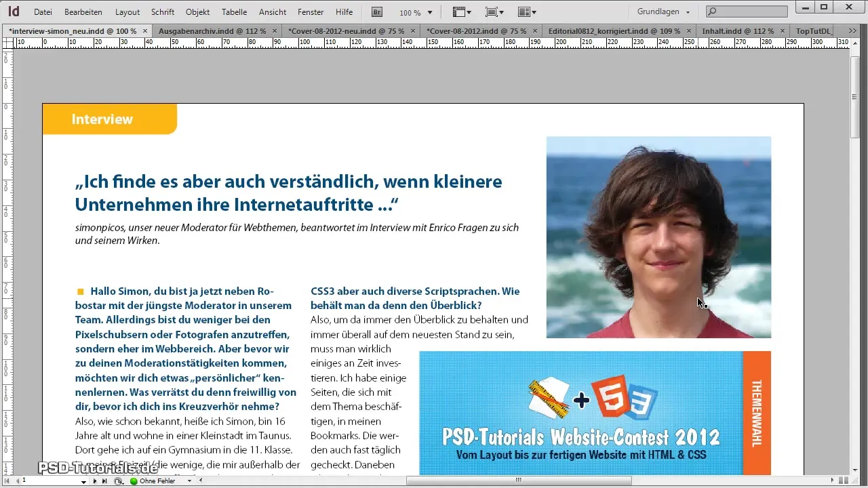The image size is (868, 488).
Task: Click the yellow square bullet before 'Hallo Simon'
Action: pyautogui.click(x=80, y=291)
